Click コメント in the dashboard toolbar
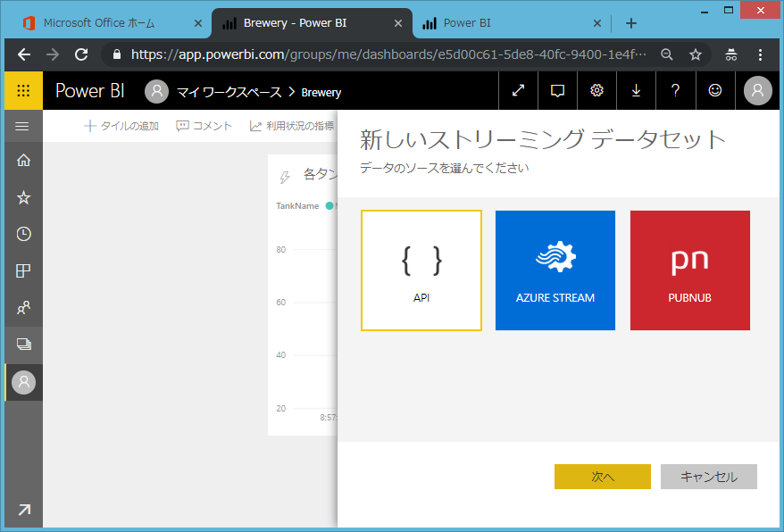The height and width of the screenshot is (532, 784). point(204,126)
